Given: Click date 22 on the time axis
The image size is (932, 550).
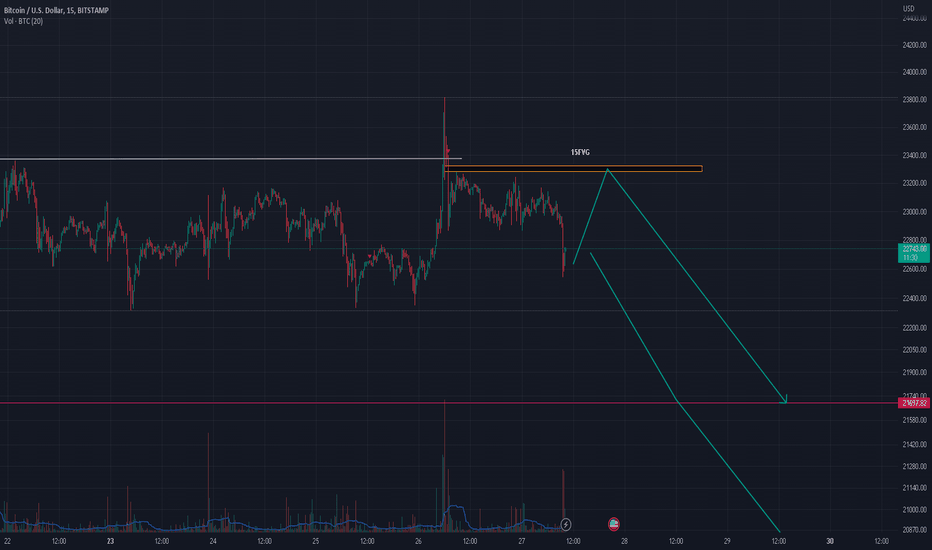Looking at the screenshot, I should [x=7, y=541].
